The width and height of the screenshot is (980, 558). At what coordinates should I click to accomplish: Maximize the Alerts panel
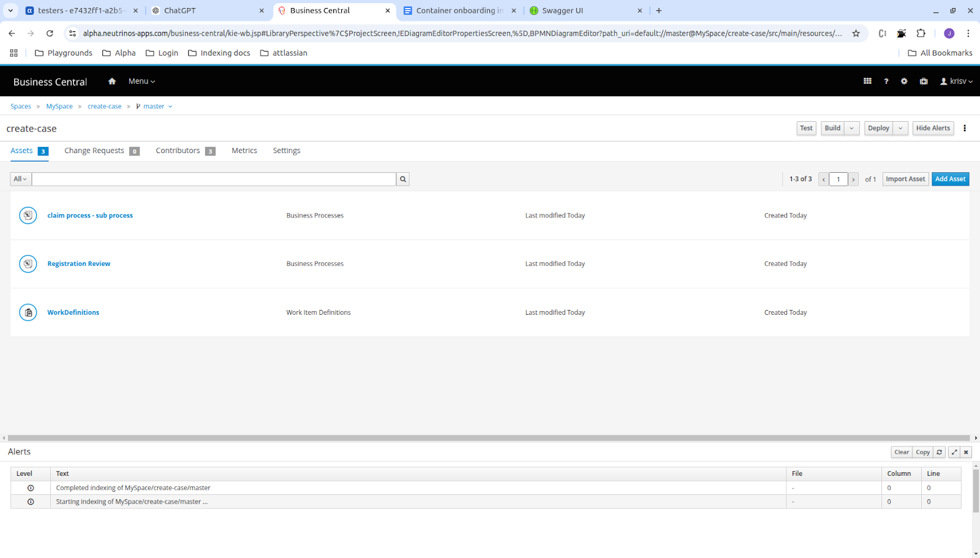click(x=954, y=452)
